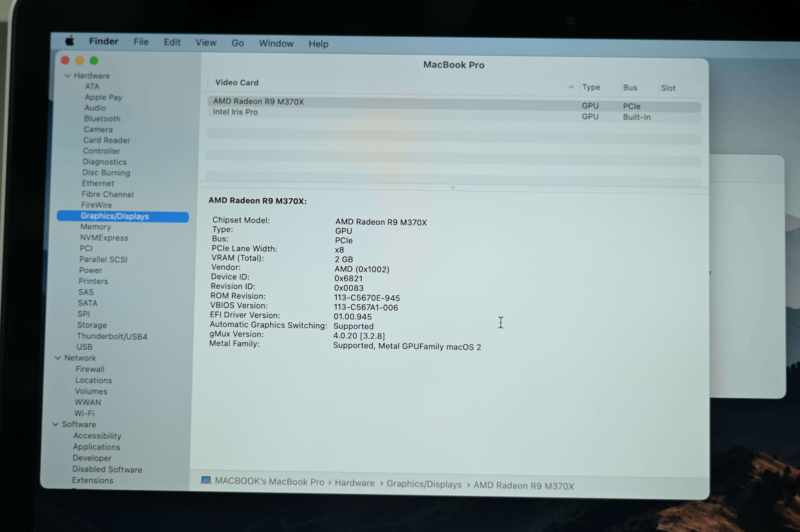The image size is (800, 532).
Task: Select SAS in the sidebar
Action: (86, 292)
